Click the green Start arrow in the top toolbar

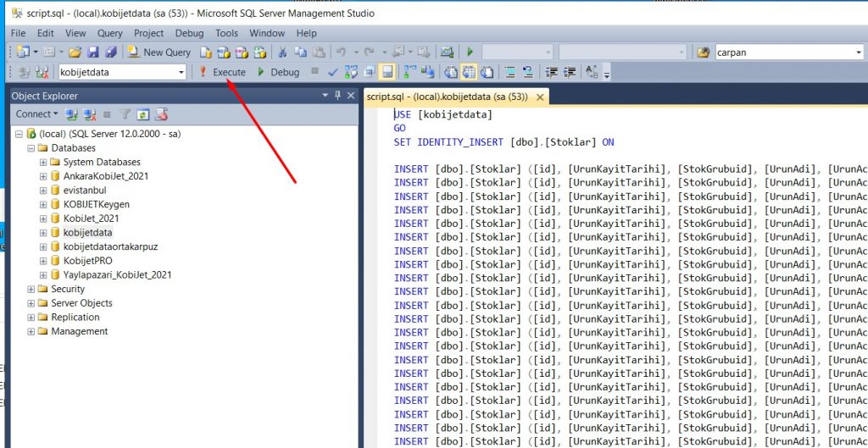pos(470,52)
